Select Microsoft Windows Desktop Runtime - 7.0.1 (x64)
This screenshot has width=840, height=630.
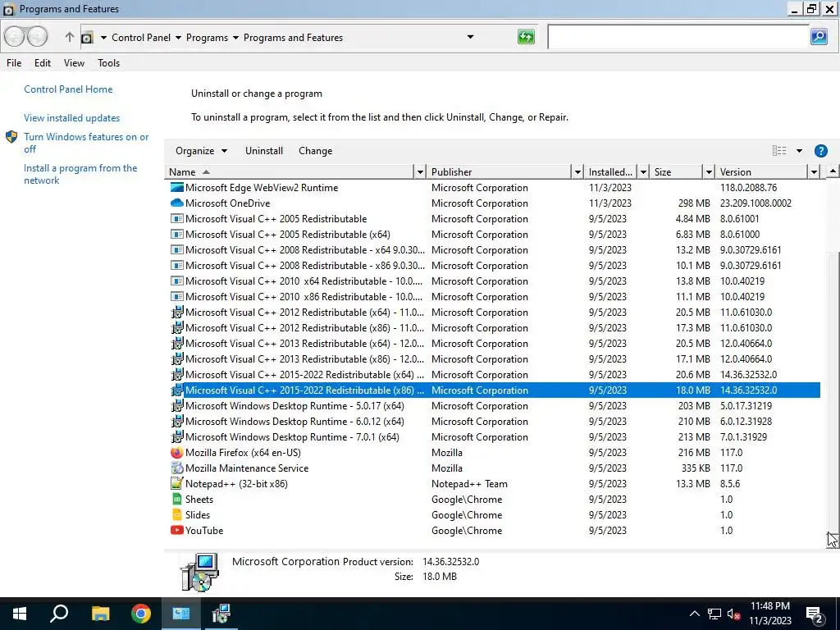pyautogui.click(x=492, y=437)
